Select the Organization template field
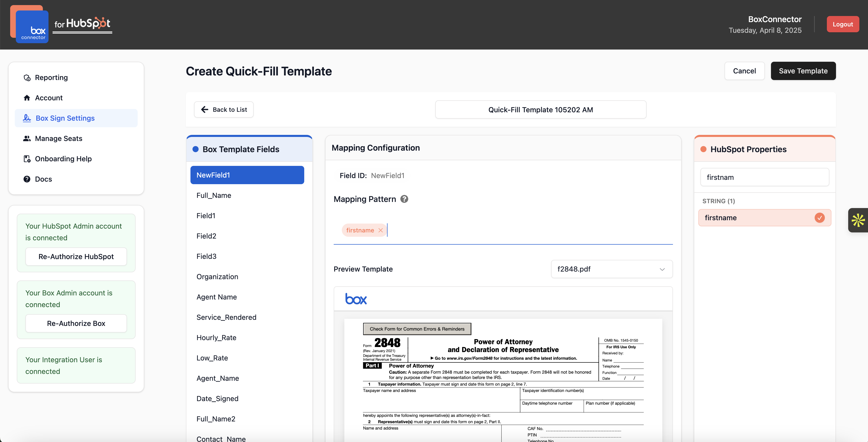 point(247,277)
